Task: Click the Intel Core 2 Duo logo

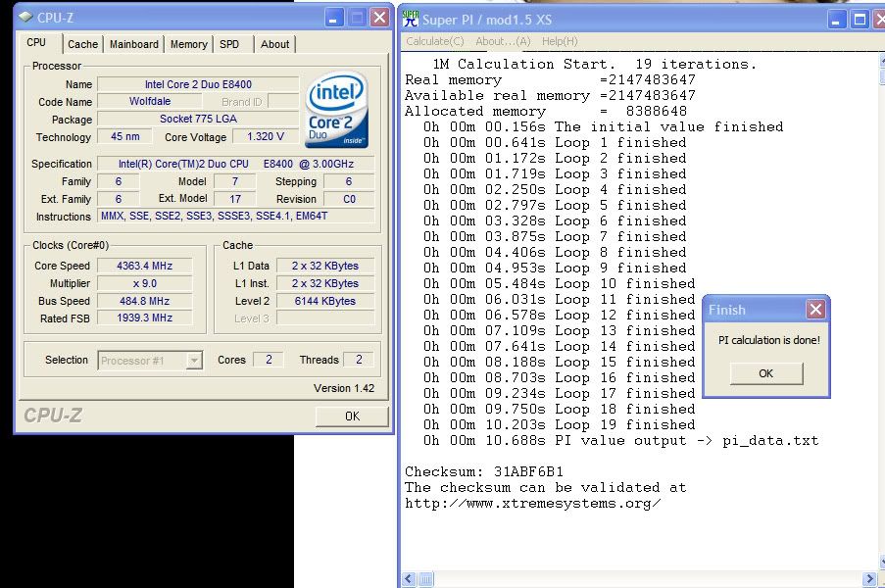Action: click(x=337, y=110)
